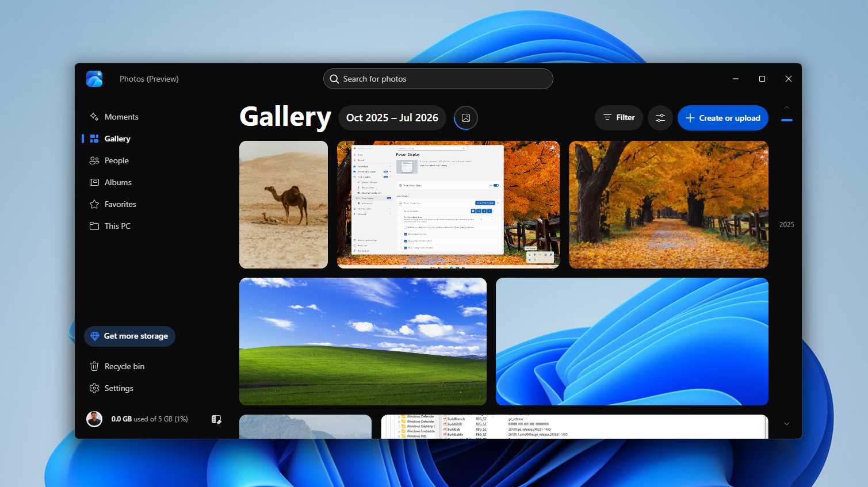Click the Settings gear icon
The height and width of the screenshot is (487, 868).
(94, 388)
